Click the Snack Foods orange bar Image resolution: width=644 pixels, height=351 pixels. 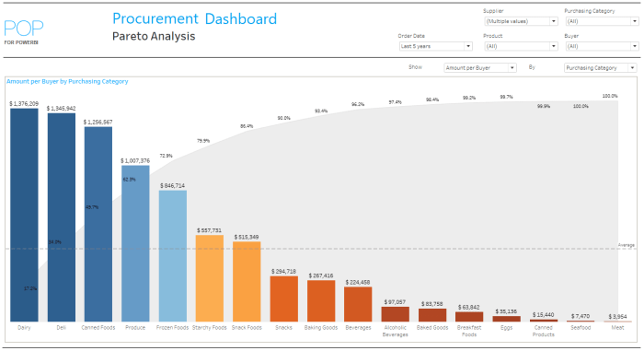pos(247,282)
